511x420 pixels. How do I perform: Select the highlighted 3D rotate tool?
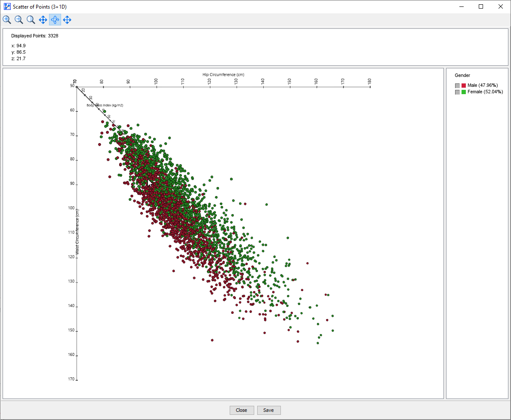[55, 20]
